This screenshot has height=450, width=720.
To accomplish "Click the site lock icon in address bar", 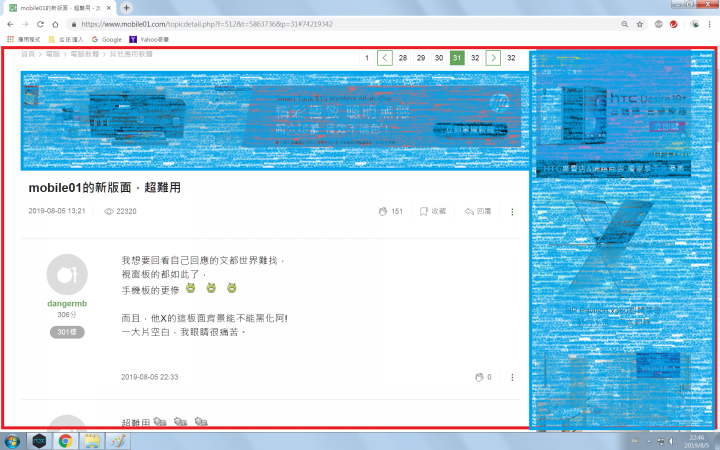I will click(73, 24).
